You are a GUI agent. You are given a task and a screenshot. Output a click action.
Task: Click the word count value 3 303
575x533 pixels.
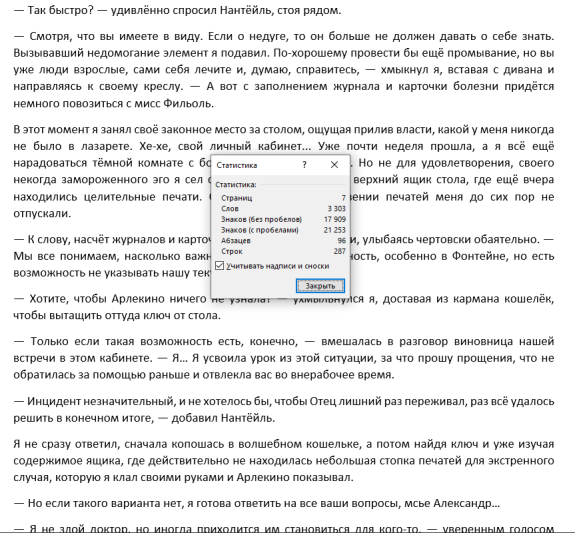336,208
